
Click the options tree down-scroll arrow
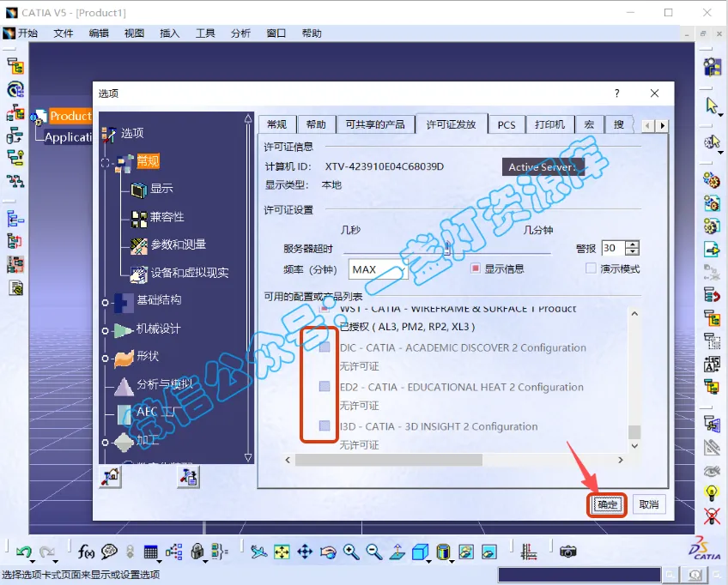pyautogui.click(x=248, y=458)
